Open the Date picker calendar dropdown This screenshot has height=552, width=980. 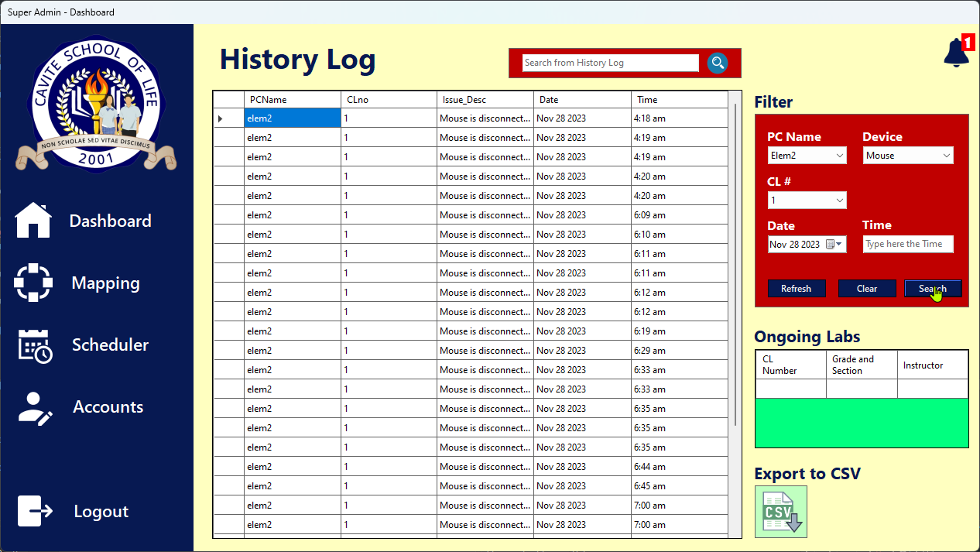point(838,245)
